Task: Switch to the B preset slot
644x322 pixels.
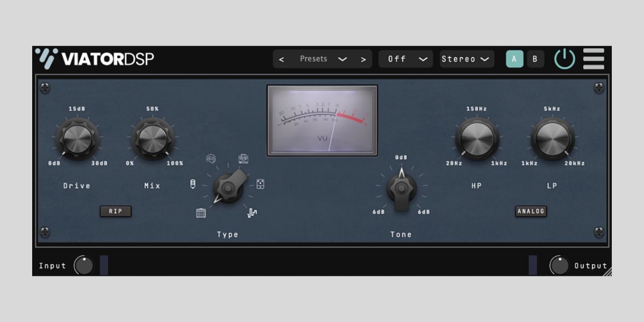Action: click(x=535, y=58)
